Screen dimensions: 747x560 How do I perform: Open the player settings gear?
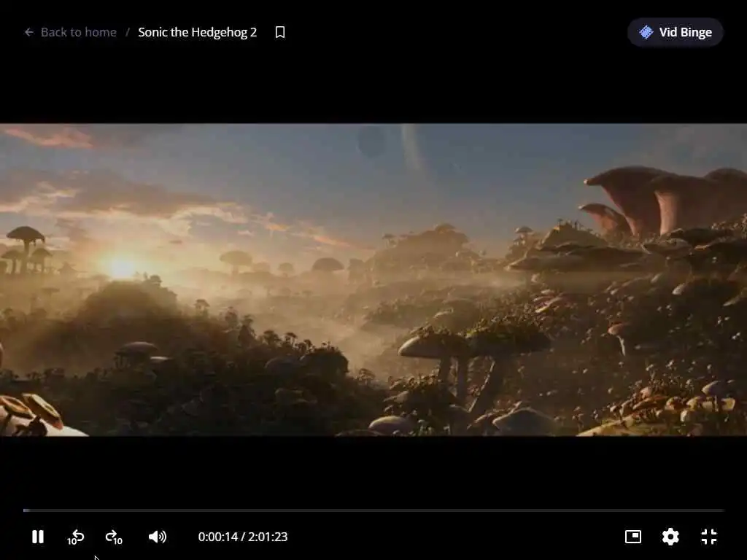tap(670, 537)
